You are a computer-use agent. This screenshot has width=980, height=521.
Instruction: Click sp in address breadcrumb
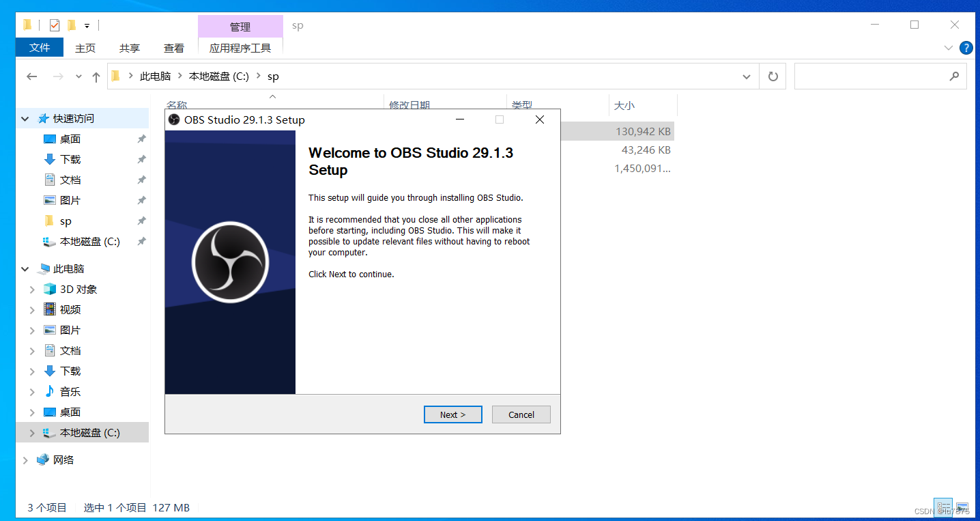coord(273,76)
